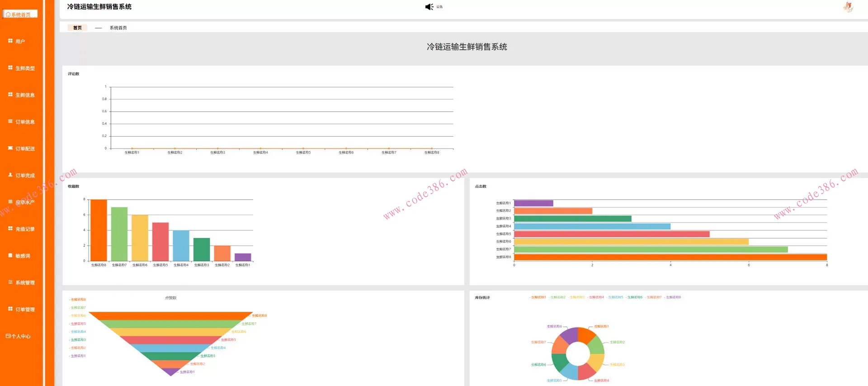Screen dimensions: 868x386
Task: Open the 订单信息 sidebar entry
Action: [x=25, y=122]
